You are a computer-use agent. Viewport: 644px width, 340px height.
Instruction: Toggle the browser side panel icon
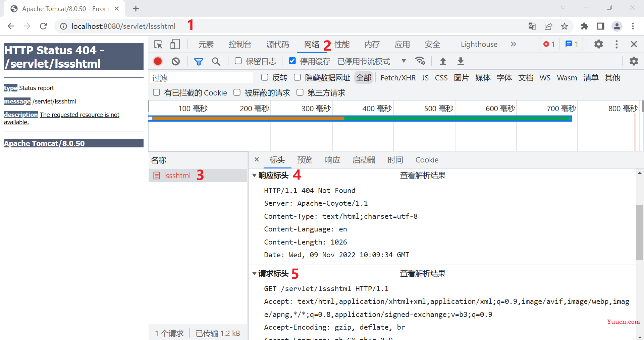point(601,26)
